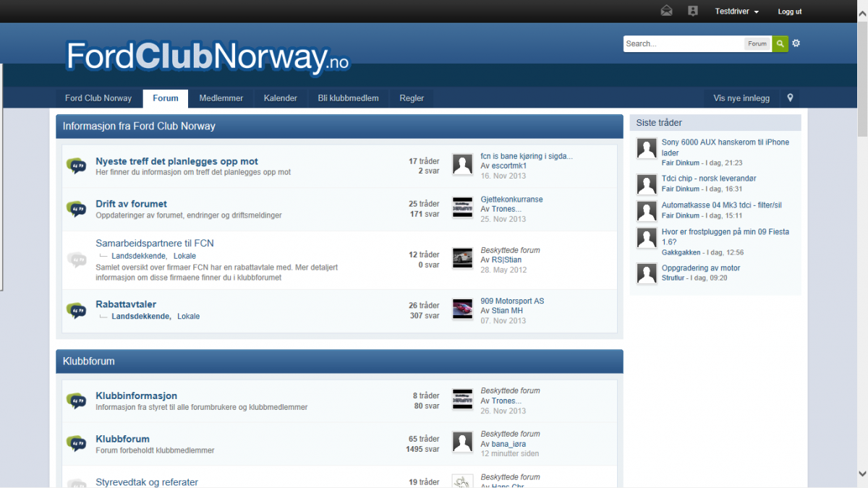Open Stian MH user profile link
The height and width of the screenshot is (488, 868).
[x=507, y=311]
